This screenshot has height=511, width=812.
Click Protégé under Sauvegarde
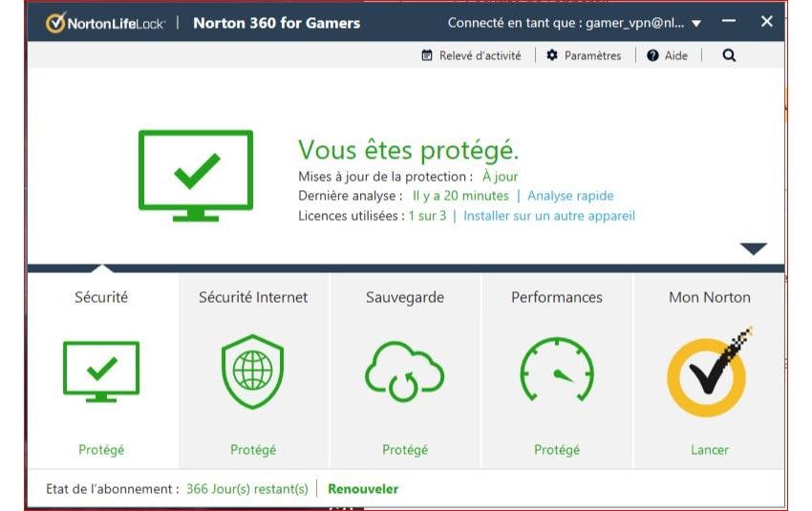click(405, 450)
